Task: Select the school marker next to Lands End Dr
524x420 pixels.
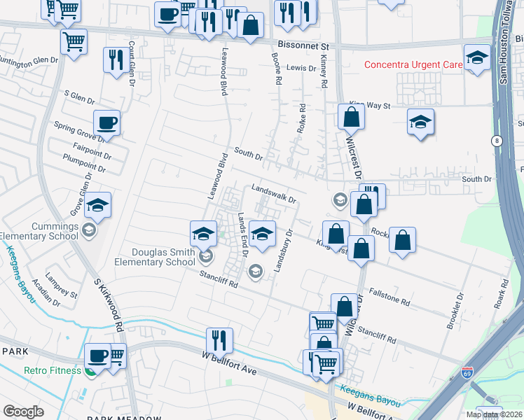Action: point(262,234)
